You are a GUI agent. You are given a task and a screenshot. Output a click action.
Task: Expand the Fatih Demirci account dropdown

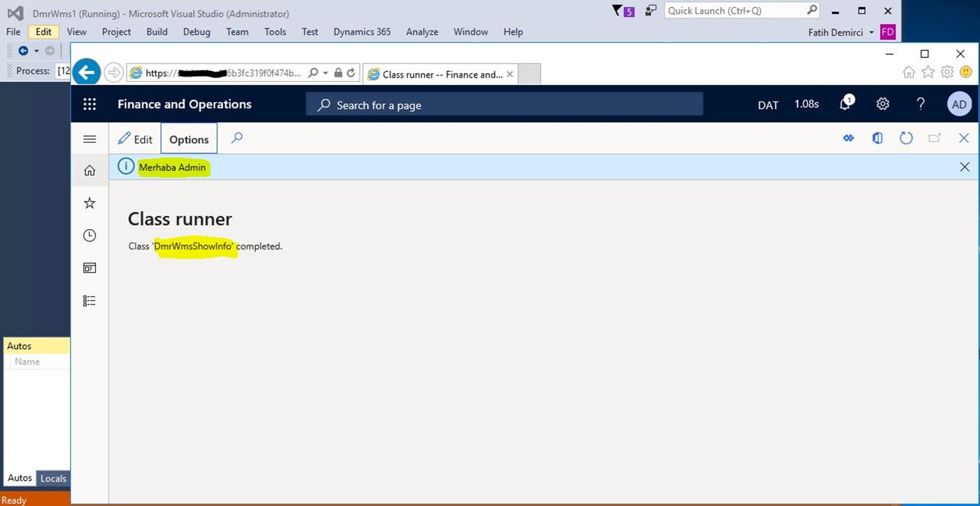871,32
